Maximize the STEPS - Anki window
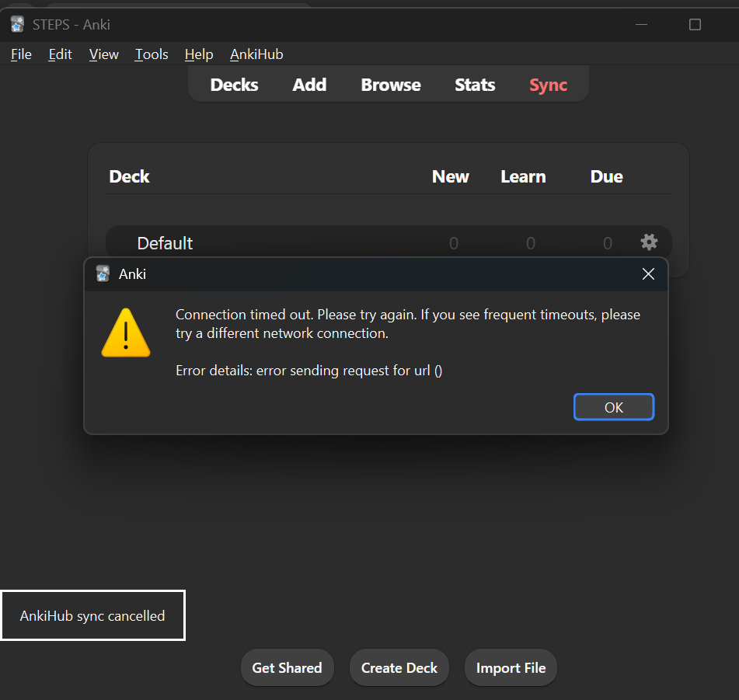The image size is (739, 700). coord(695,24)
